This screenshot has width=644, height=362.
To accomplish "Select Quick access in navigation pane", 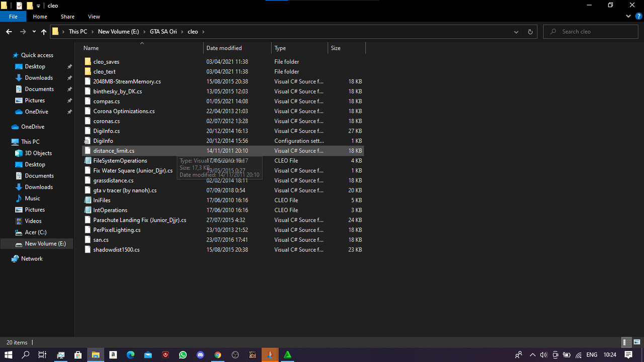I will pos(37,55).
